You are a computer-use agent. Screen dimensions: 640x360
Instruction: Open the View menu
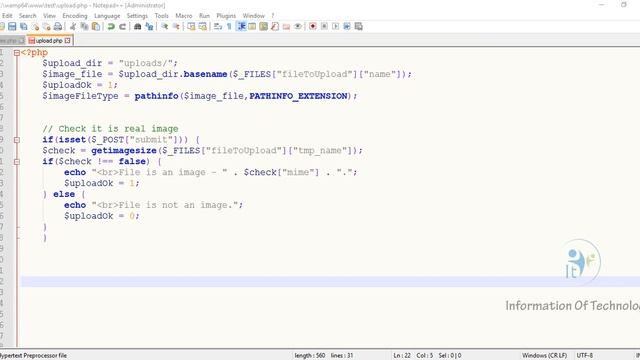click(49, 16)
